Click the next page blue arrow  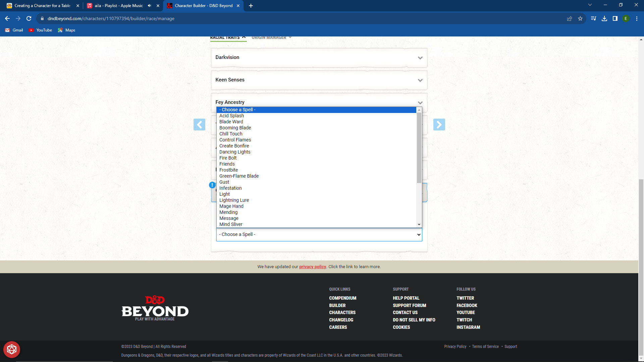point(439,124)
